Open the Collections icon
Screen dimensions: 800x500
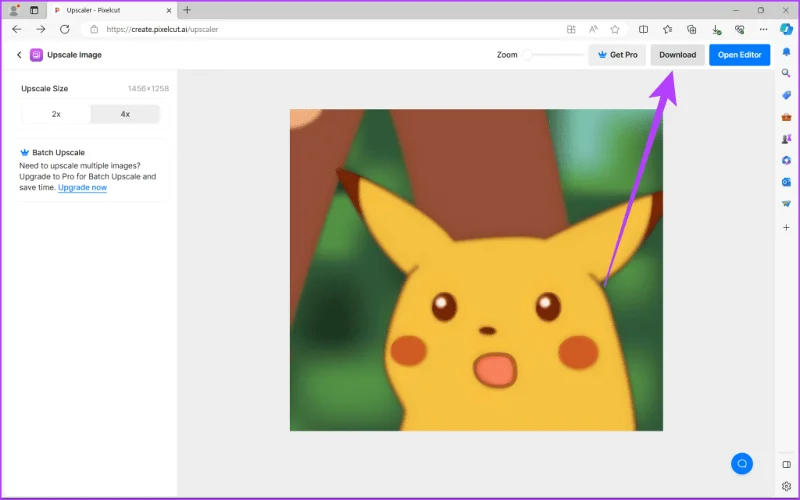691,30
